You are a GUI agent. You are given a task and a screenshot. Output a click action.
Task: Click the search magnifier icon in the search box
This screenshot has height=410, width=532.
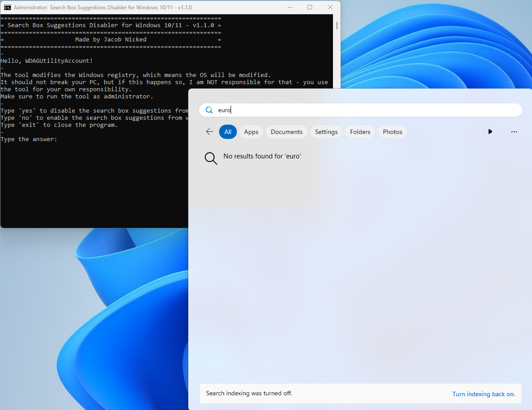[x=209, y=110]
